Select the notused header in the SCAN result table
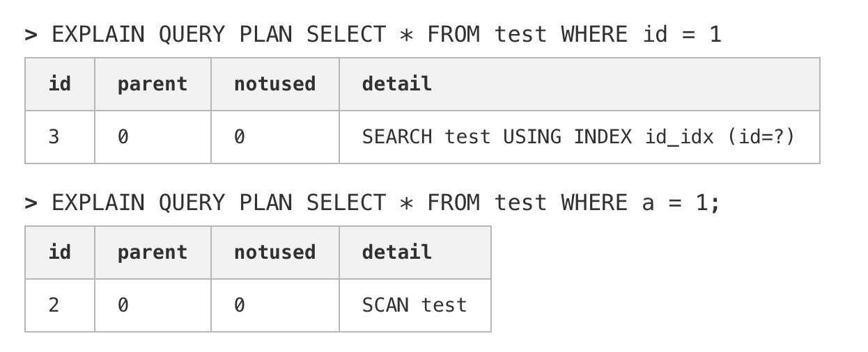868x352 pixels. [x=274, y=253]
